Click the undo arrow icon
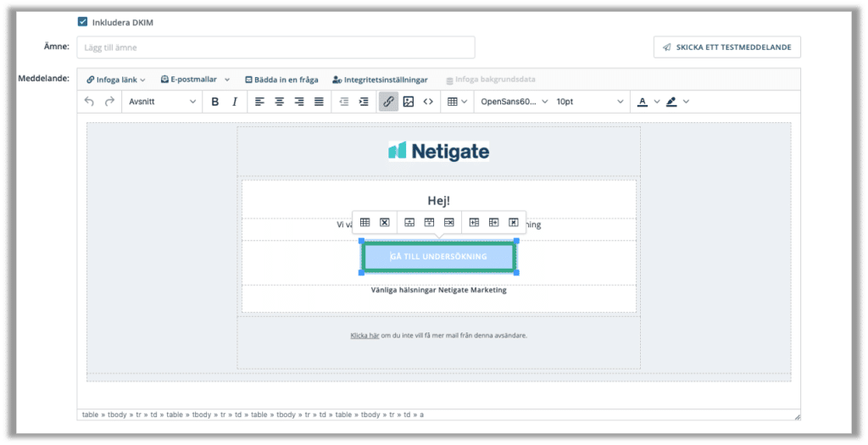 (89, 102)
